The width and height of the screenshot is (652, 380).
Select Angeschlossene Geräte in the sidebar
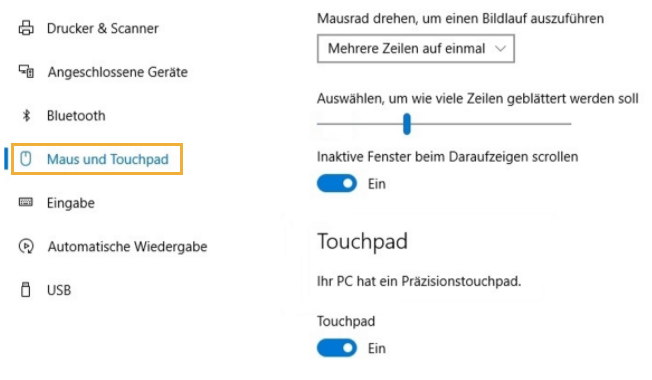pos(118,72)
